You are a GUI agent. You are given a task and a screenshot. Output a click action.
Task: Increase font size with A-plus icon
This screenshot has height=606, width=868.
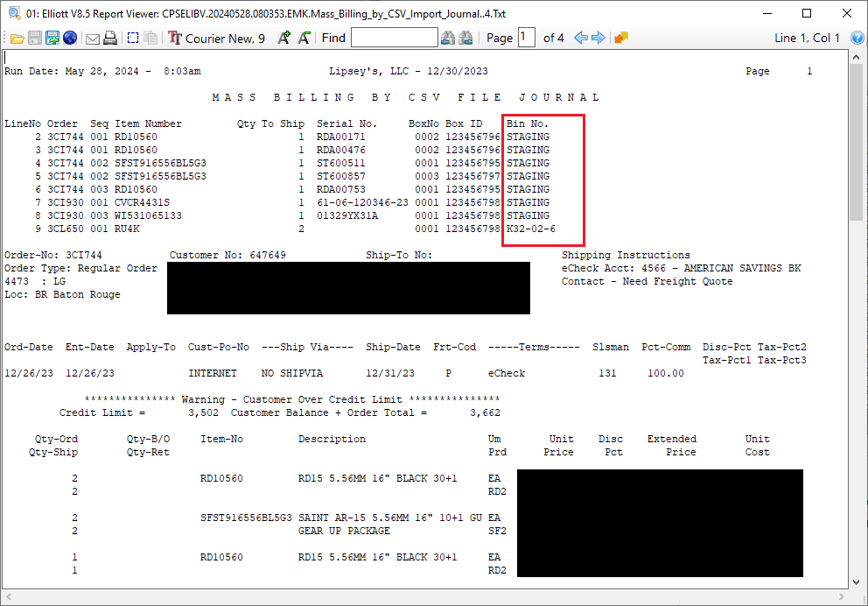(x=284, y=39)
